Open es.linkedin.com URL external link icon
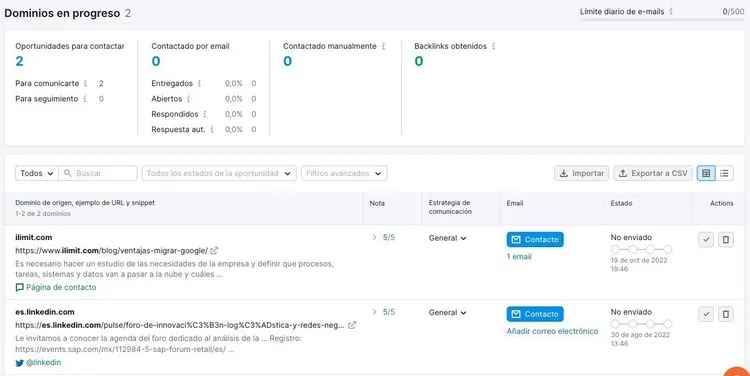Image resolution: width=750 pixels, height=376 pixels. point(352,325)
